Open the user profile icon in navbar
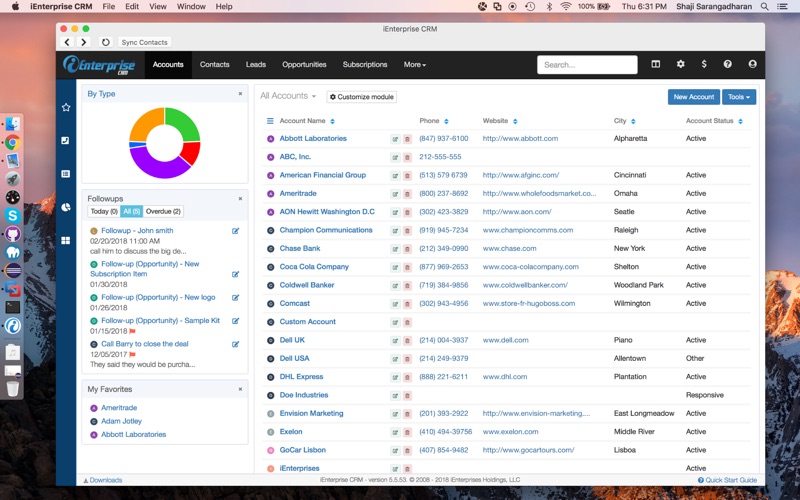Image resolution: width=800 pixels, height=500 pixels. click(753, 64)
